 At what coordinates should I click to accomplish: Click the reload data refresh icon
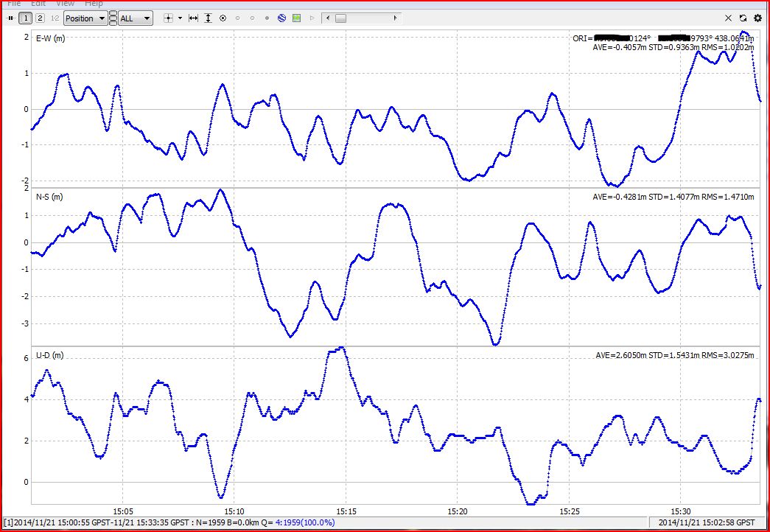[743, 18]
